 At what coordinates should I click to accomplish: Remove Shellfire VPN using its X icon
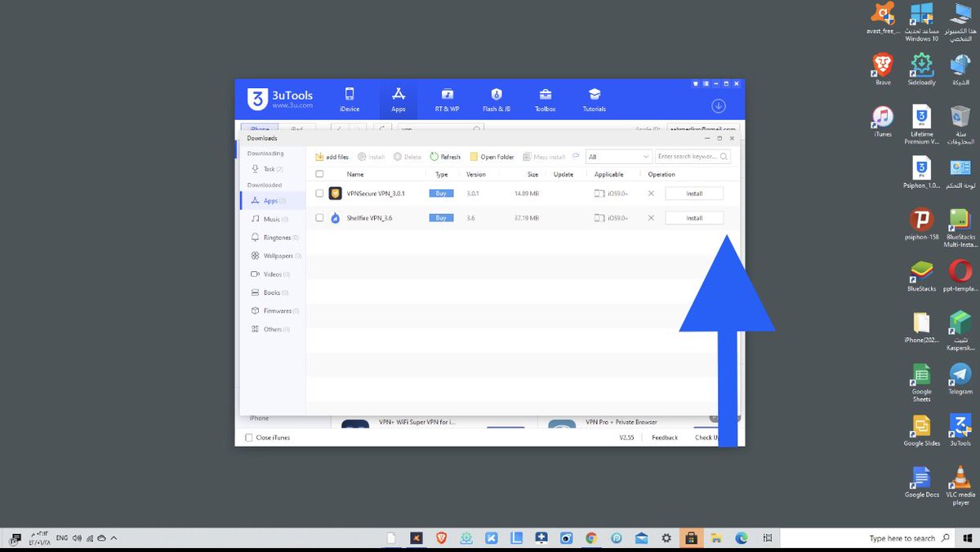pos(651,218)
